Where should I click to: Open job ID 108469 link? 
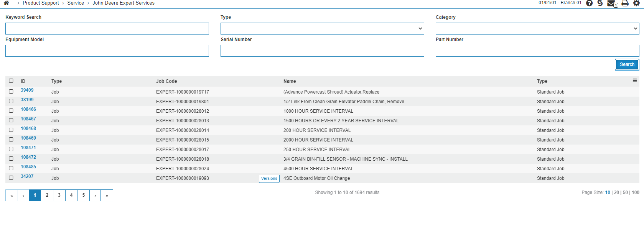click(x=28, y=138)
